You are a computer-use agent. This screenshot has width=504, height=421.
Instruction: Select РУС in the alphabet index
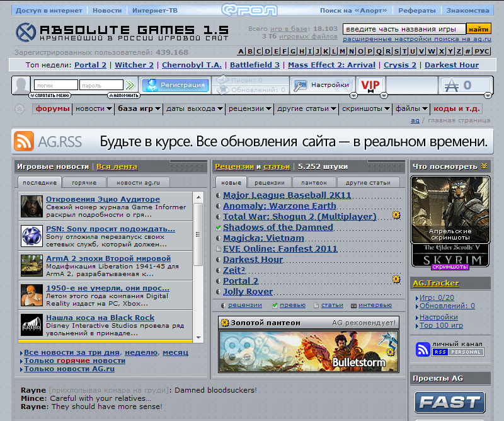pyautogui.click(x=482, y=52)
